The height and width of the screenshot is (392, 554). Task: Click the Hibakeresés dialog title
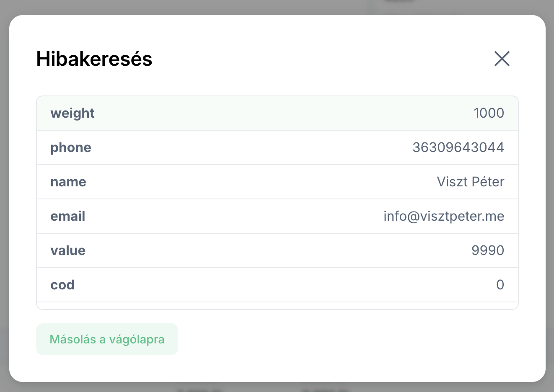pos(94,59)
